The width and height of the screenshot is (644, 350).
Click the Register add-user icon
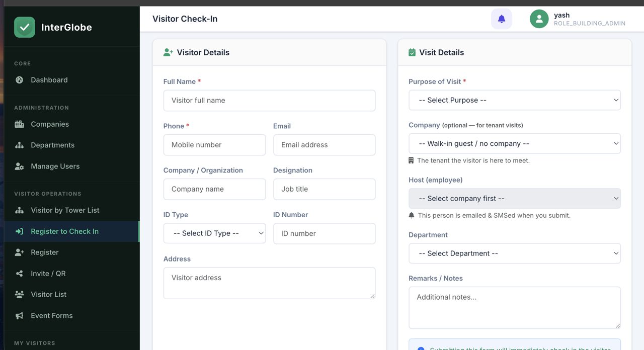(20, 252)
